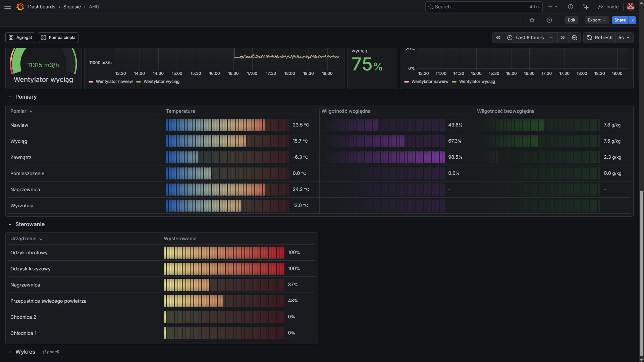Toggle Wentylator nawiew series in right chart legend
644x362 pixels.
point(430,82)
